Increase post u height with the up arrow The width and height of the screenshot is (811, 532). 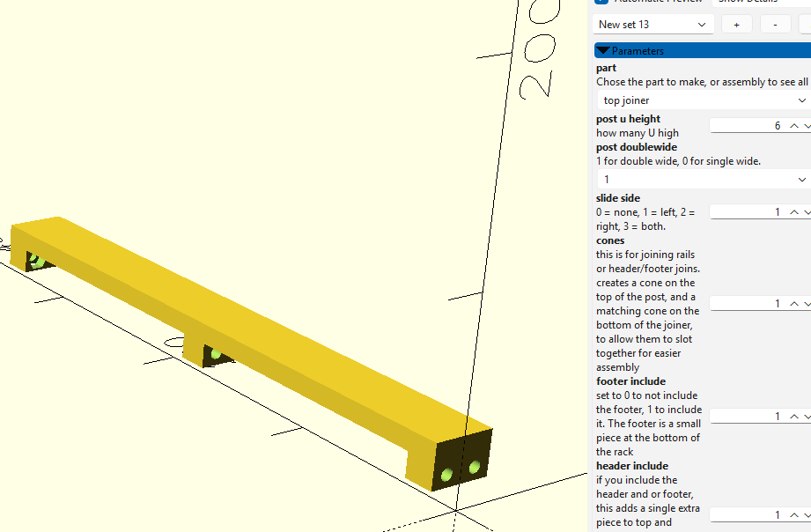(794, 126)
